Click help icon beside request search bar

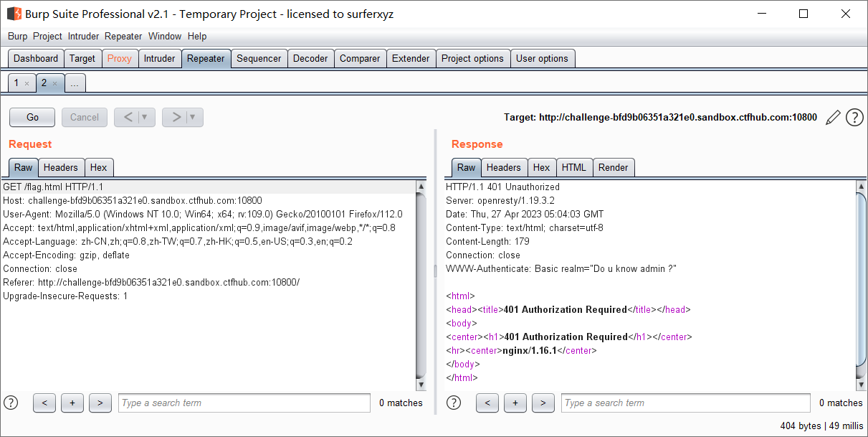11,403
